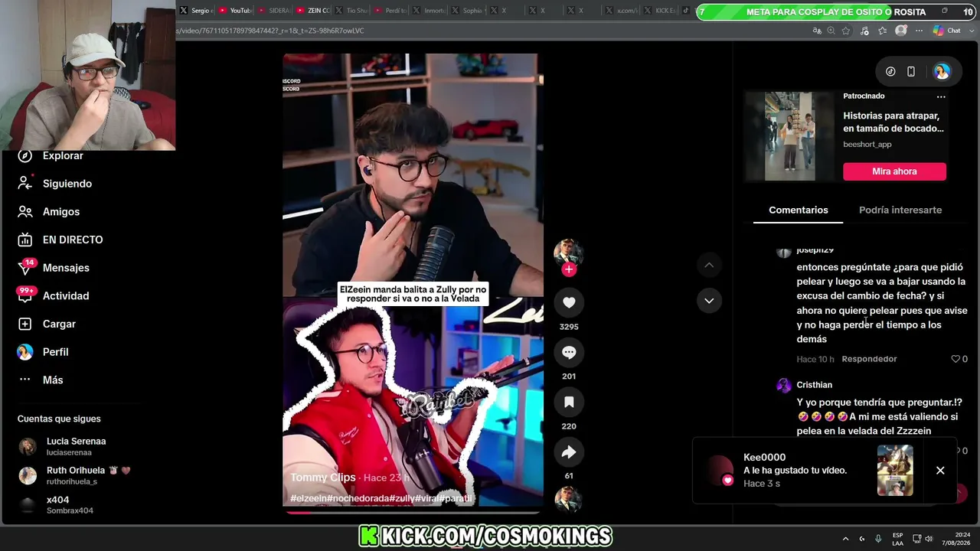This screenshot has height=551, width=980.
Task: Pause the playing TikTok video
Action: pos(413,280)
